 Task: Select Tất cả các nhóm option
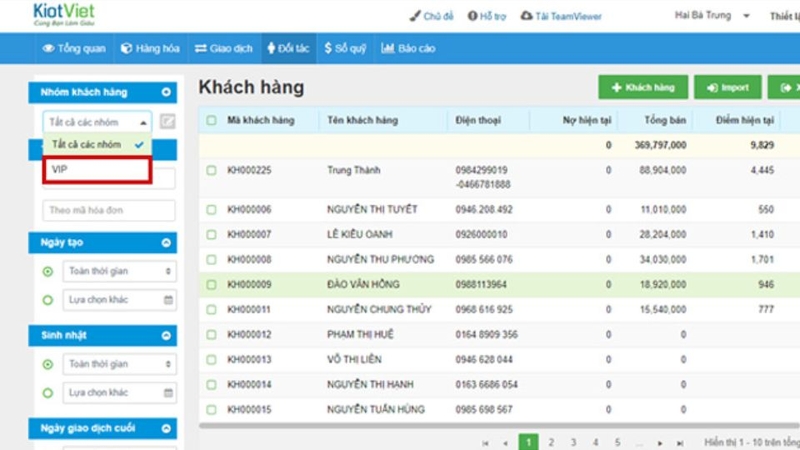tap(97, 145)
